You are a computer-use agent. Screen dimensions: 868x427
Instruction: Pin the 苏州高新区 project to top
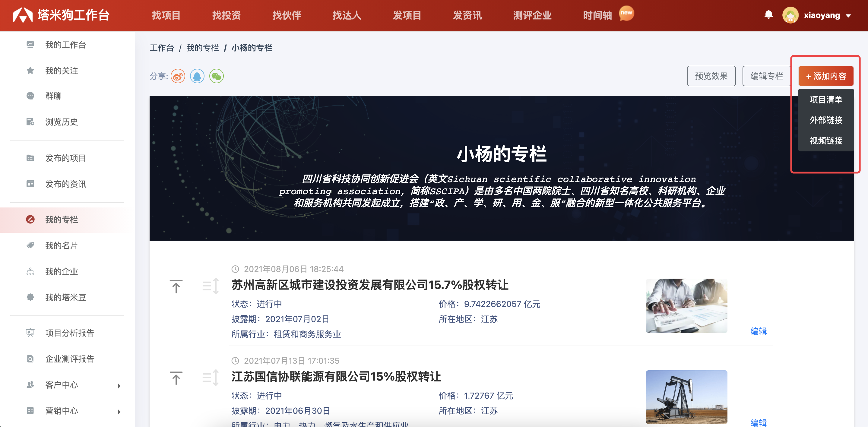tap(176, 286)
